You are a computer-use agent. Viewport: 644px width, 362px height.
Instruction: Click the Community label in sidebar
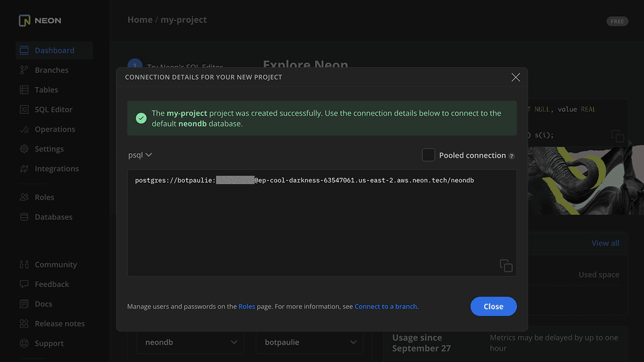(x=56, y=265)
